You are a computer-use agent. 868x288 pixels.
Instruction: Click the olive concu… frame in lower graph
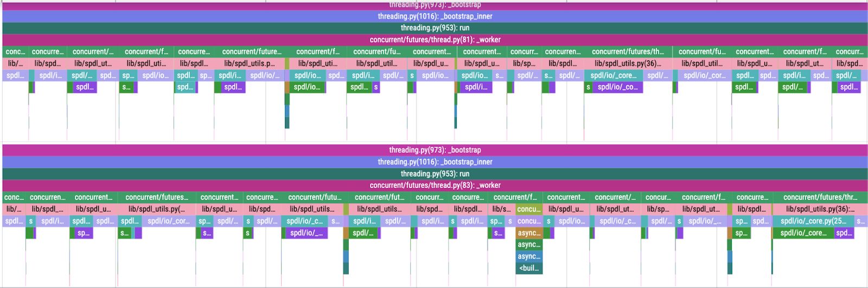[529, 209]
